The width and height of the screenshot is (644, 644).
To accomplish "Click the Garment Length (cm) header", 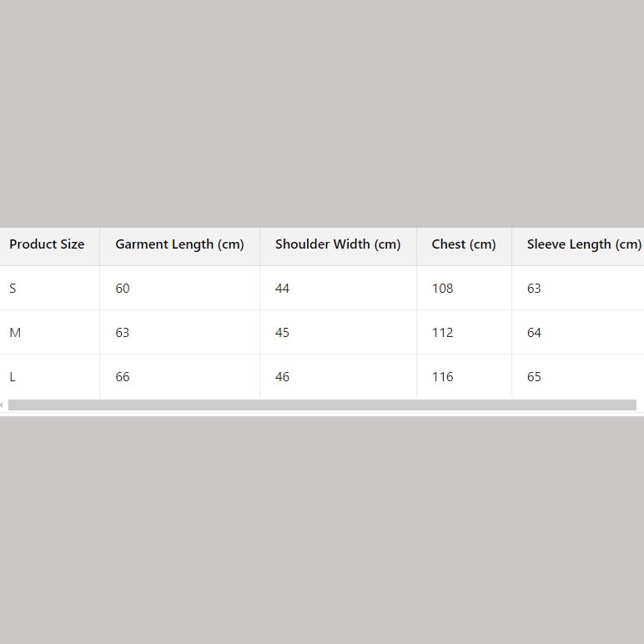I will [x=179, y=244].
